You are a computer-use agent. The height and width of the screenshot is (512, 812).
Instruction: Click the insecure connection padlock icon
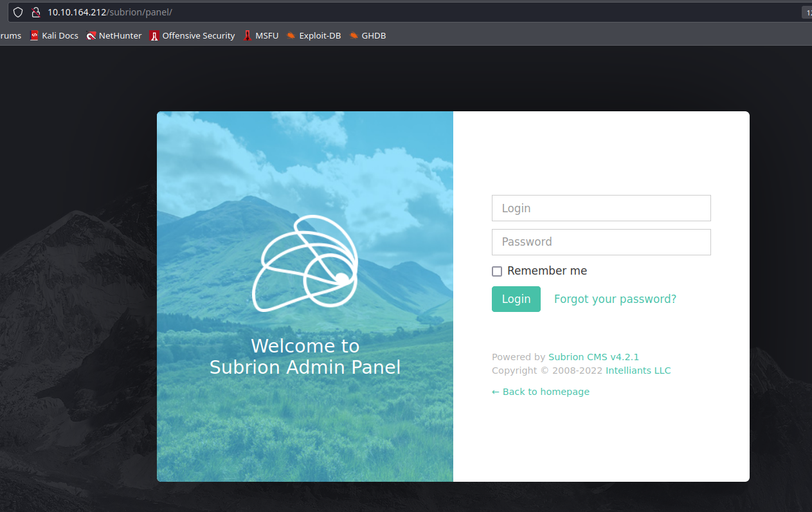[36, 12]
